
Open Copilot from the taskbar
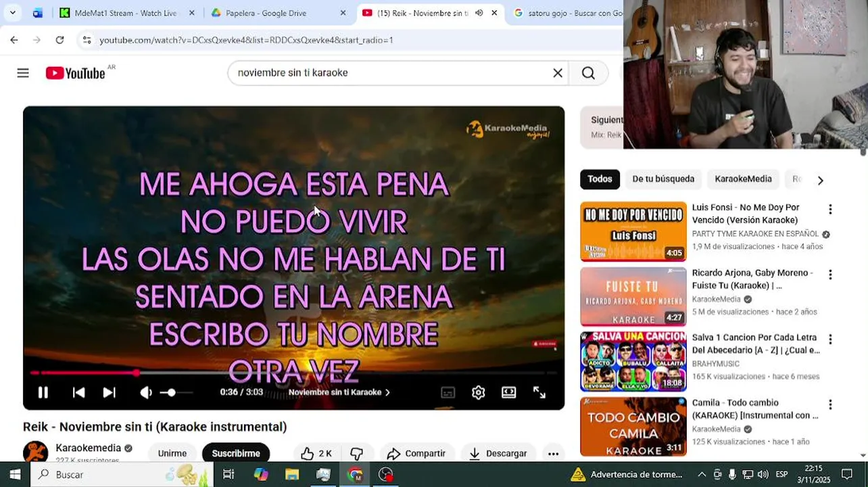[x=261, y=474]
